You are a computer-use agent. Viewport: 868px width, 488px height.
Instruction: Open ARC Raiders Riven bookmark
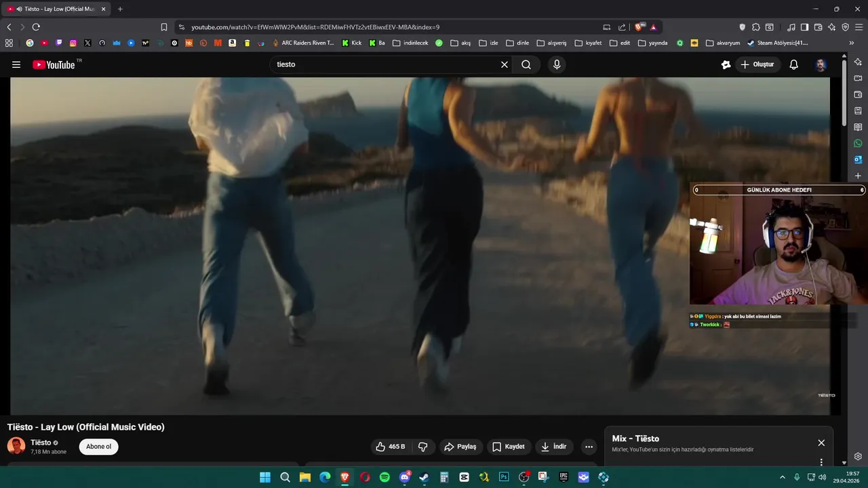[x=303, y=43]
